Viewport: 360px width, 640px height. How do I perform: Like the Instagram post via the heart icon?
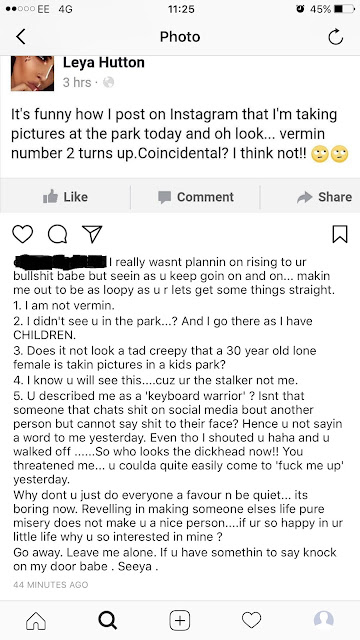pos(22,234)
